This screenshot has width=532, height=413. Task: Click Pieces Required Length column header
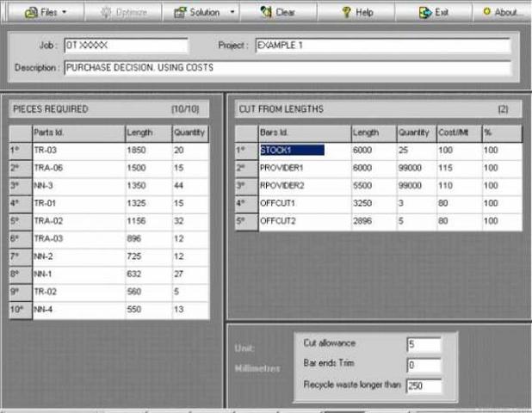pos(149,133)
